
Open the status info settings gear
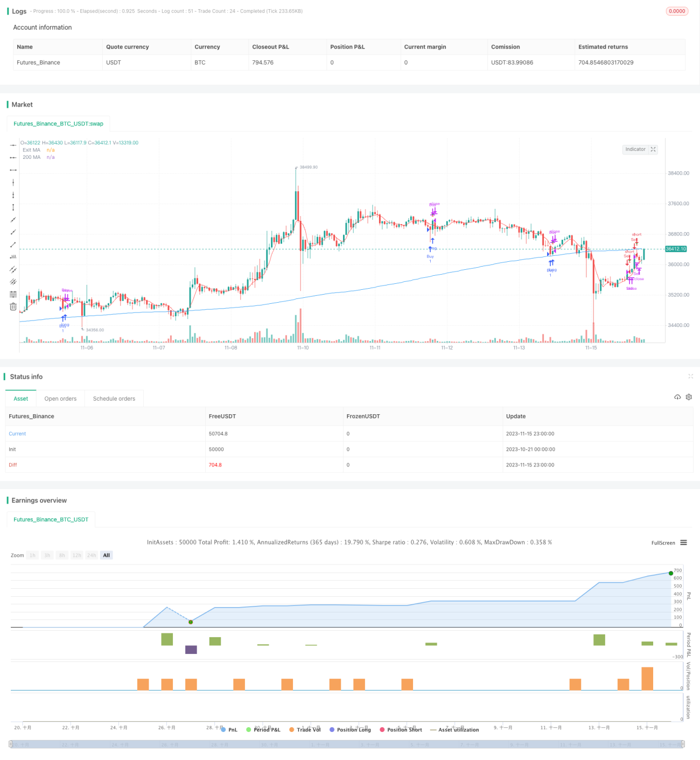[x=689, y=397]
